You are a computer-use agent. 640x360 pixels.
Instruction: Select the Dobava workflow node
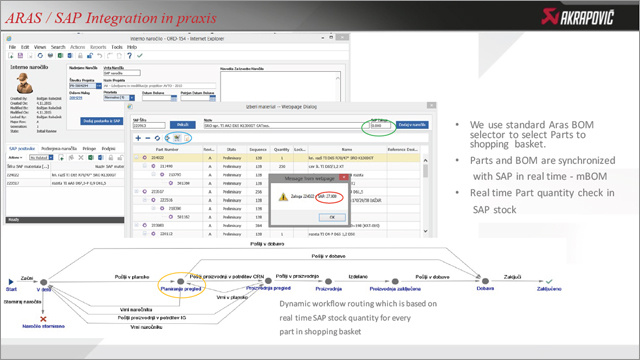click(485, 281)
